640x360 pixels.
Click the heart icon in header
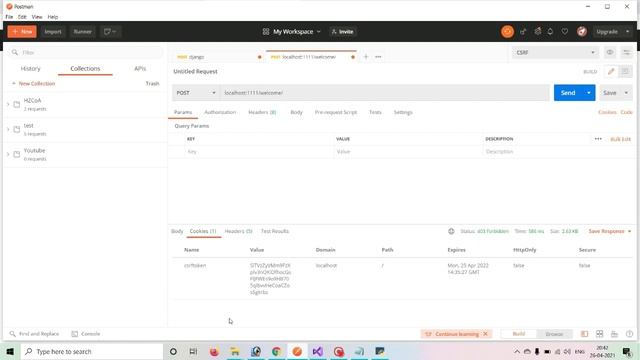point(564,31)
